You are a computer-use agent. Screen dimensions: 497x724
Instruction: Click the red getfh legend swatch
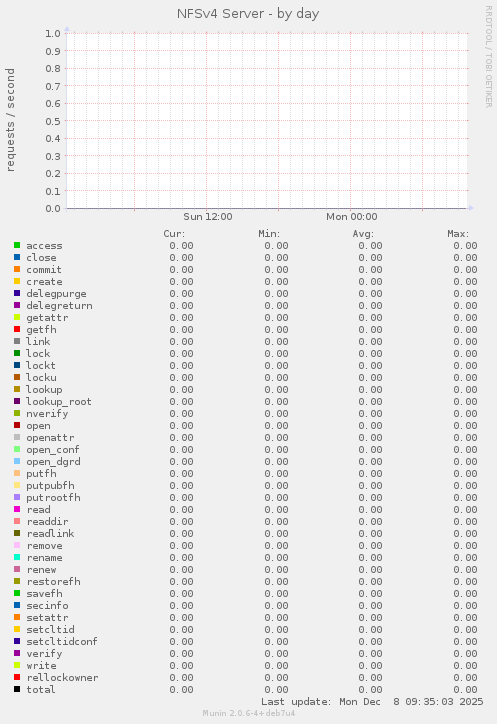tap(17, 329)
